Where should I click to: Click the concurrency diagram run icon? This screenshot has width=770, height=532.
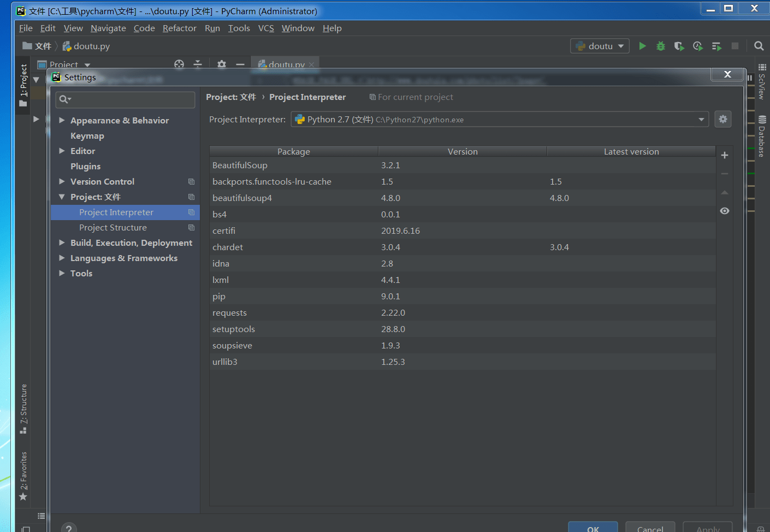click(716, 46)
